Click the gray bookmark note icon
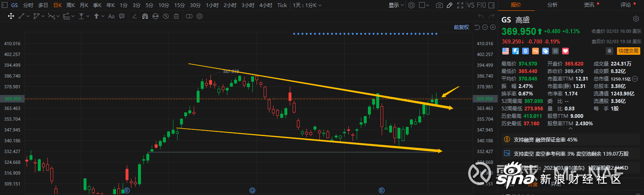 pos(555,51)
